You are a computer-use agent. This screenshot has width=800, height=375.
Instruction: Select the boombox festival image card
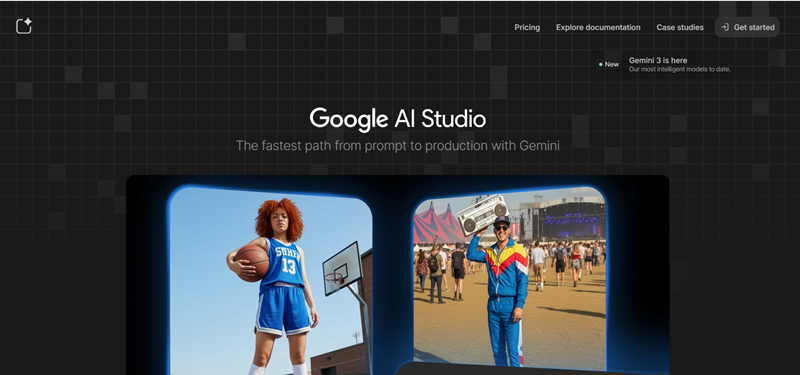click(x=510, y=278)
